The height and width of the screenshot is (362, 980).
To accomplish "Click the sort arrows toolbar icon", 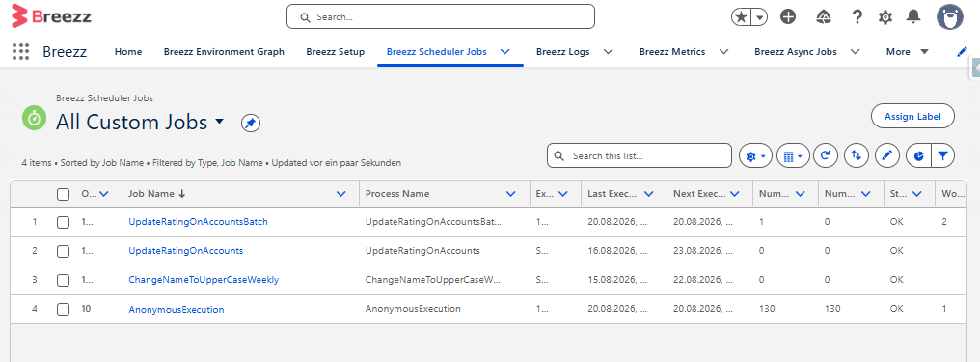I will [x=857, y=156].
